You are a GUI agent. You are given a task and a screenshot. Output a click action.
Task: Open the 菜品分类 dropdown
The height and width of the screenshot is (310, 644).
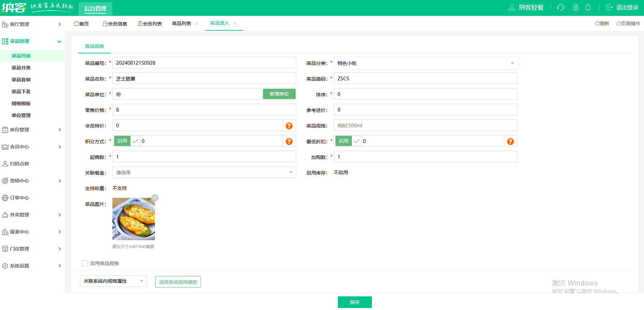coord(426,63)
